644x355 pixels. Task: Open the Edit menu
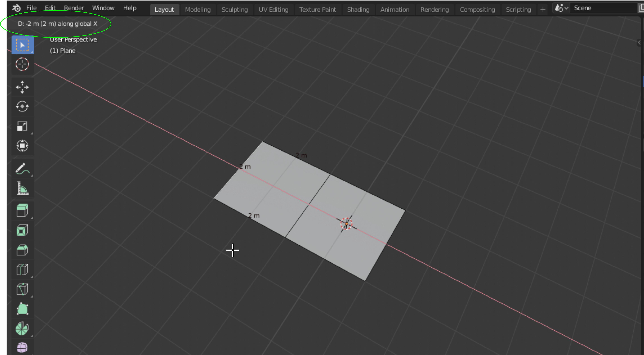pos(50,8)
